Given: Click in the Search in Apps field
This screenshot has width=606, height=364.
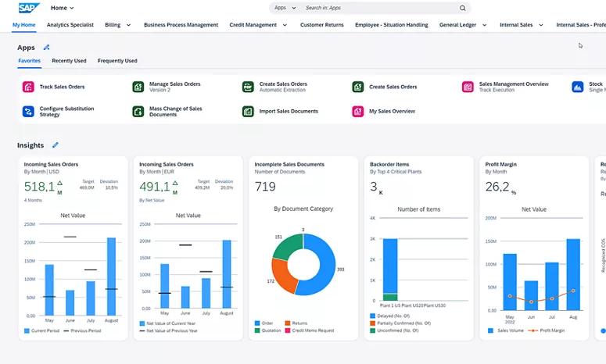Looking at the screenshot, I should coord(375,8).
